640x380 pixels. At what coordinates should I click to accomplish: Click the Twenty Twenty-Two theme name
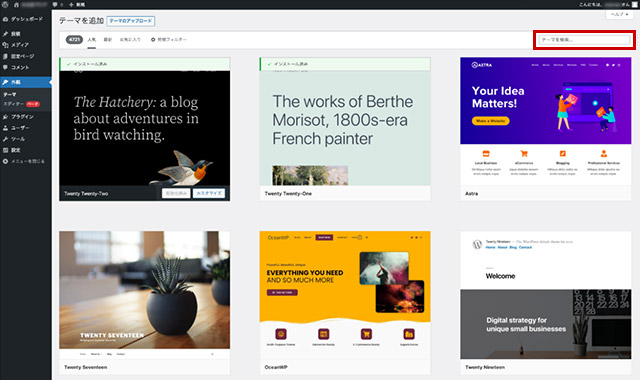[86, 193]
